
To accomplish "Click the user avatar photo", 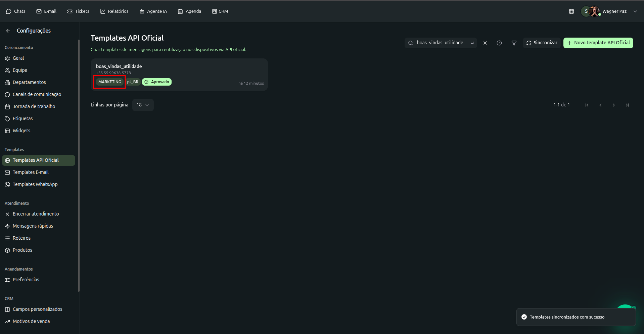I will (594, 11).
